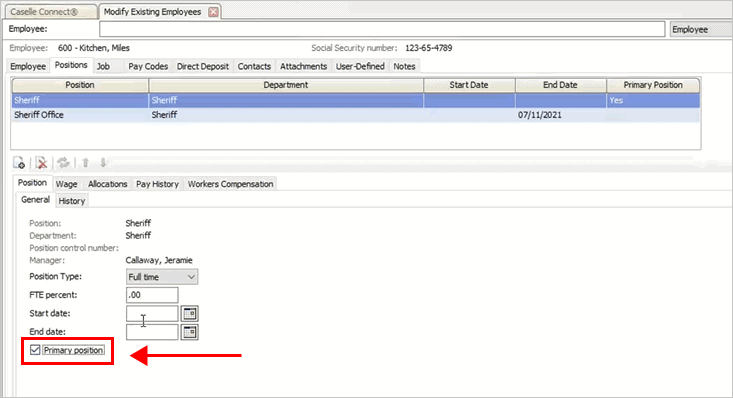
Task: Click employee name 600 - Kitchen, Miles
Action: (x=93, y=48)
